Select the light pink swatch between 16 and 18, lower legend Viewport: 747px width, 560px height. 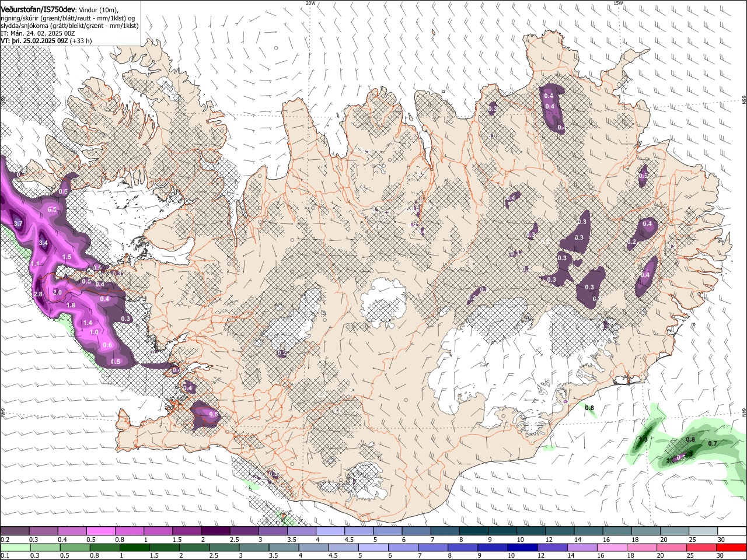(612, 547)
